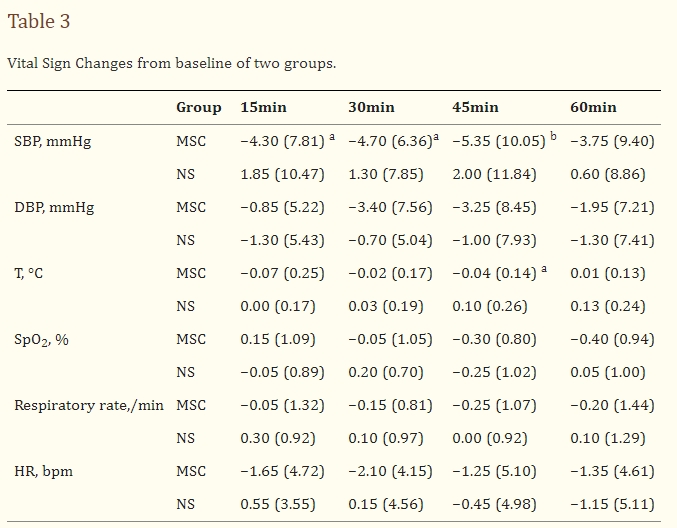Click the cell "−4.30 (7.81)" for SBP
Viewport: 677px width, 528px height.
(283, 141)
